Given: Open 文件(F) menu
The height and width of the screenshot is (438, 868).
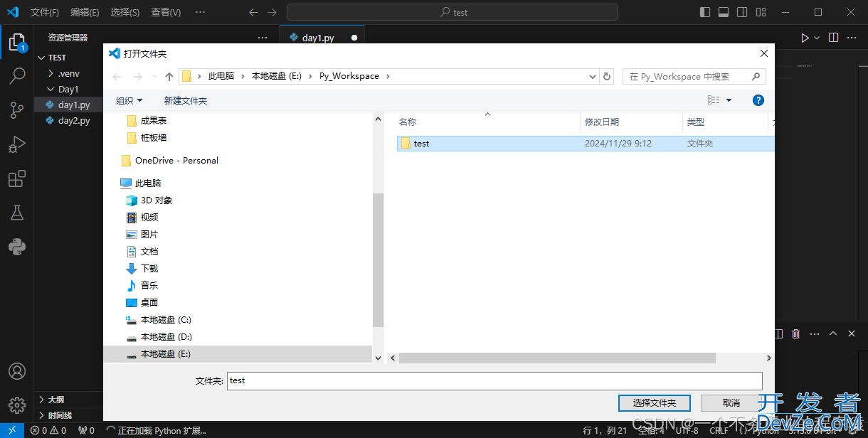Looking at the screenshot, I should click(45, 12).
